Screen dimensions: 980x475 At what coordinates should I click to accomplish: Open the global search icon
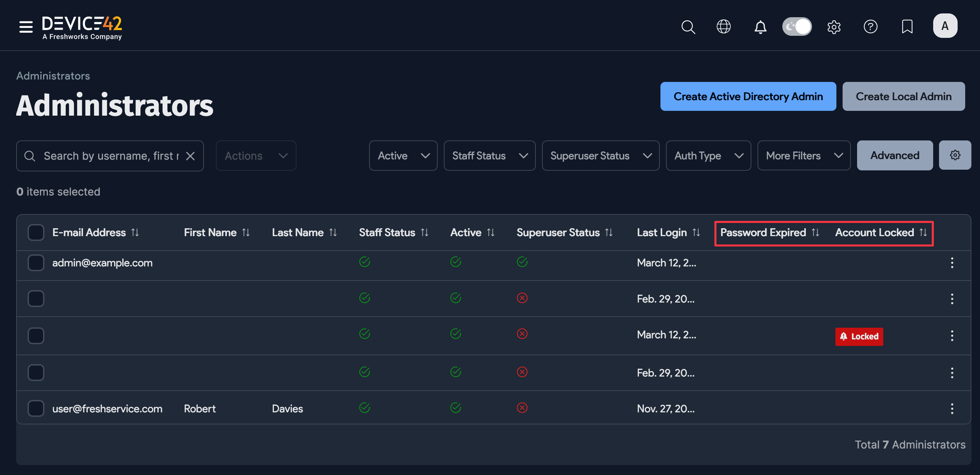coord(688,27)
